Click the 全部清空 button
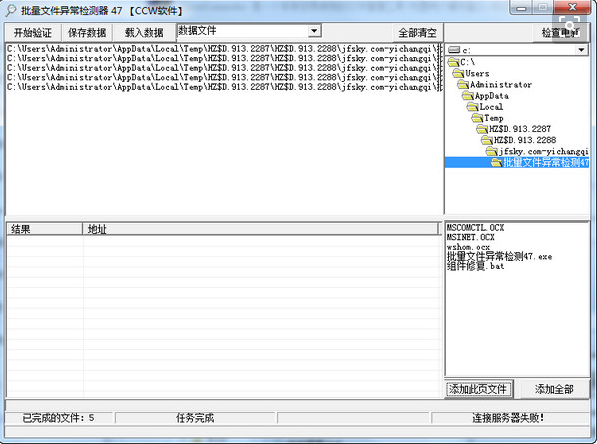597x444 pixels. coord(417,33)
